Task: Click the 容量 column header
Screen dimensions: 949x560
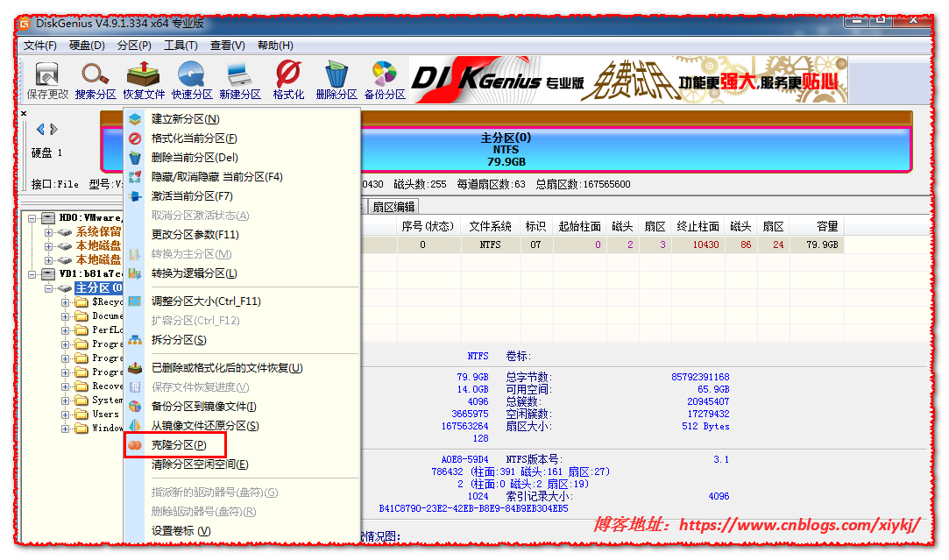Action: [x=817, y=226]
